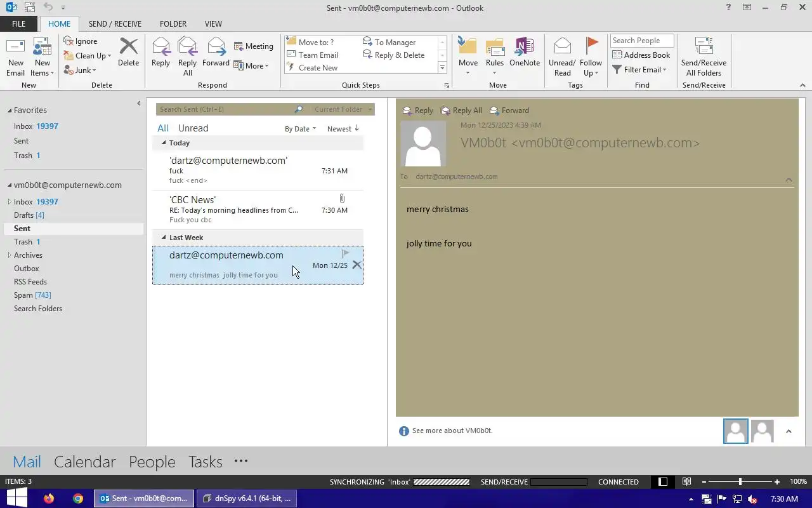Open the Move folder menu
The height and width of the screenshot is (508, 812).
[468, 57]
